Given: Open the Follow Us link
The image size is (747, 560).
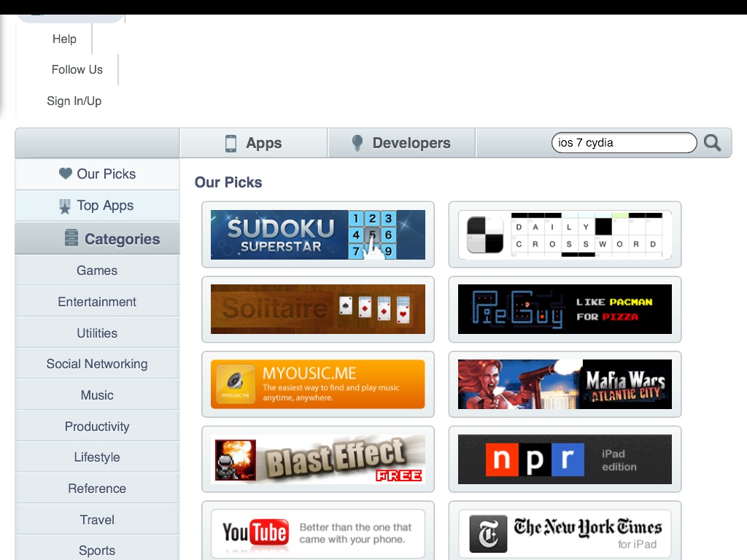Looking at the screenshot, I should 77,69.
